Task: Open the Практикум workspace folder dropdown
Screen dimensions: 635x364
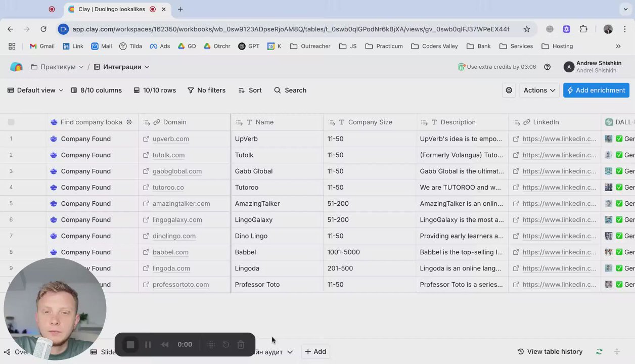Action: point(57,67)
